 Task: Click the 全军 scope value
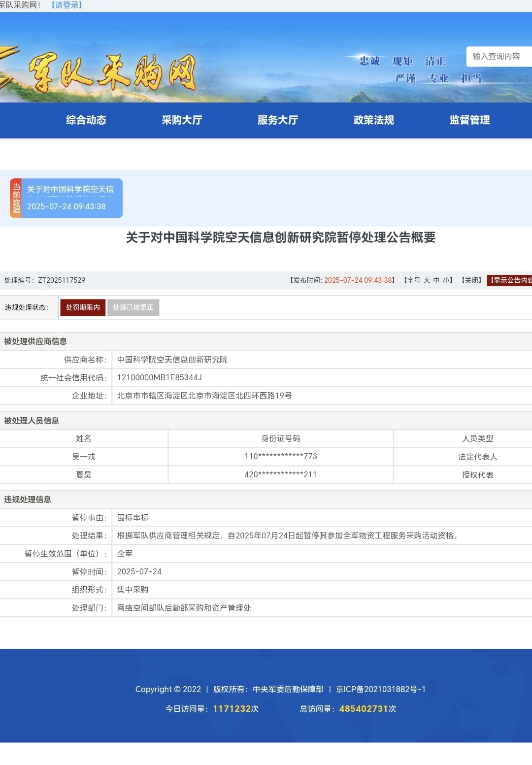125,554
